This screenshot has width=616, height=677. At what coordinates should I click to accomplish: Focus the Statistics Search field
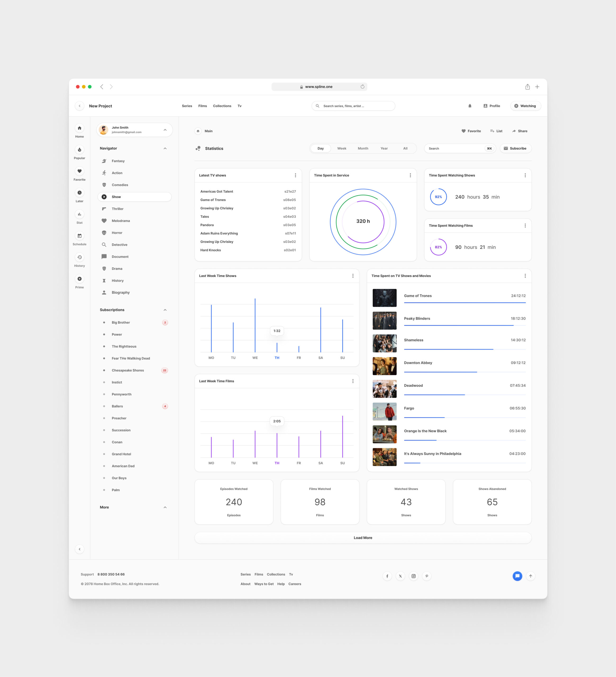pos(460,148)
